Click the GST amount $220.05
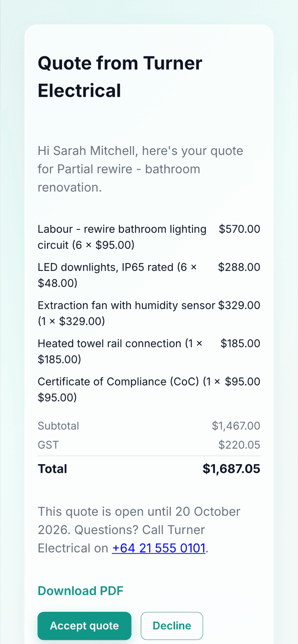The width and height of the screenshot is (298, 644). (x=239, y=445)
